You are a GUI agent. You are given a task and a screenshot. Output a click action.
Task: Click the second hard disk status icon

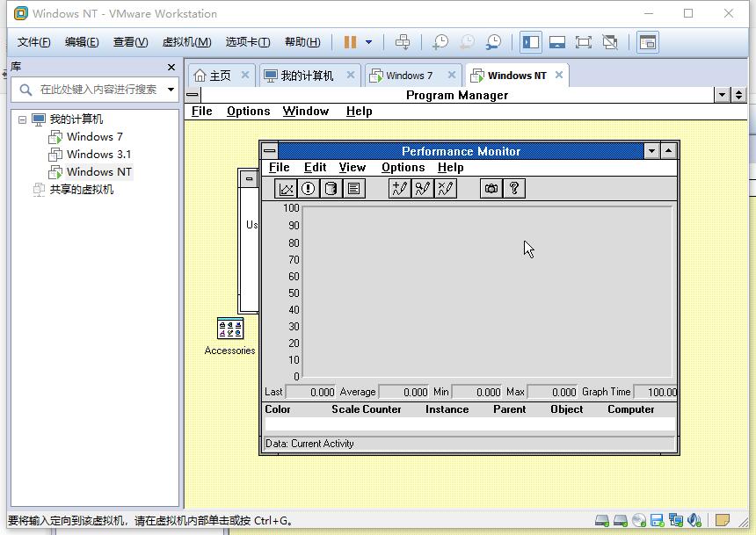(620, 521)
